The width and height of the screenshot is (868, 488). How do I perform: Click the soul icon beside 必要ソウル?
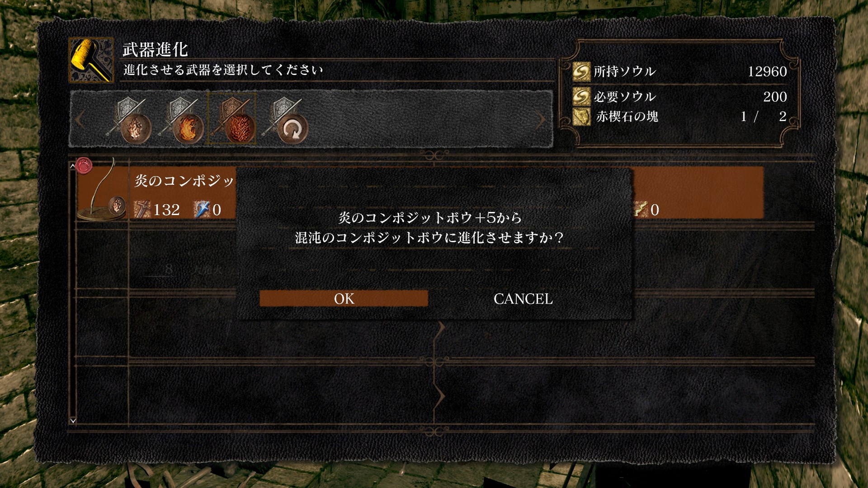pos(581,96)
